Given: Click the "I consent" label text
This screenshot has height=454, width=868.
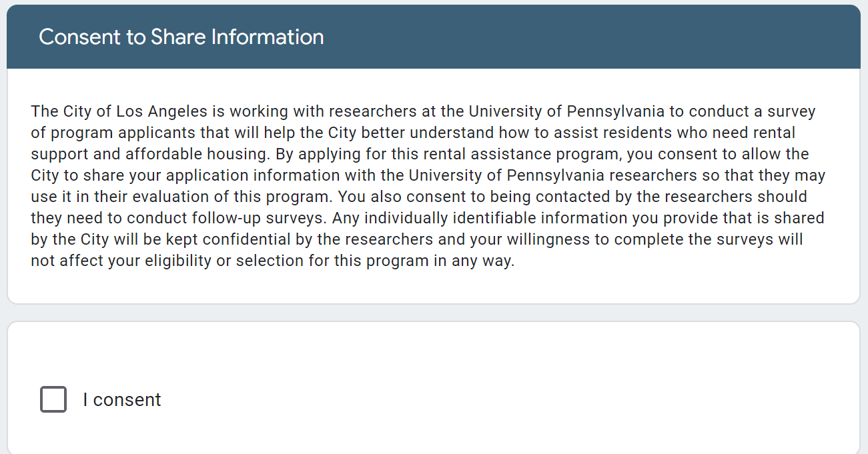Looking at the screenshot, I should click(x=122, y=399).
